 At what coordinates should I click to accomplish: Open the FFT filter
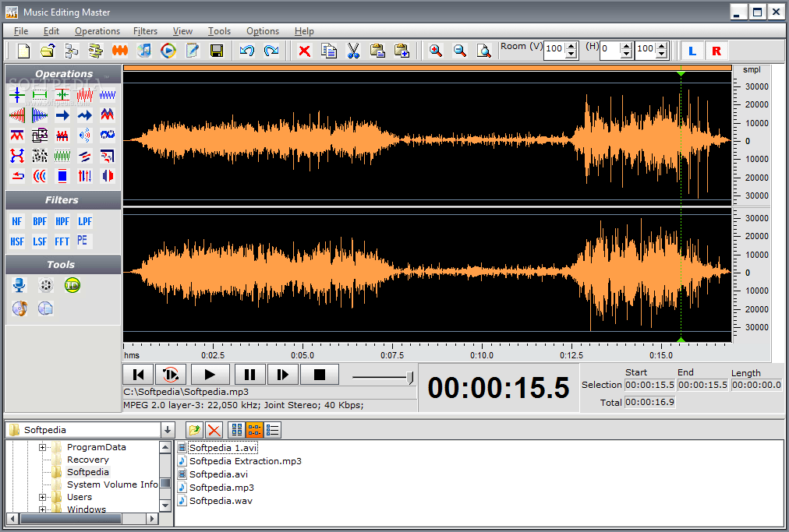click(61, 241)
